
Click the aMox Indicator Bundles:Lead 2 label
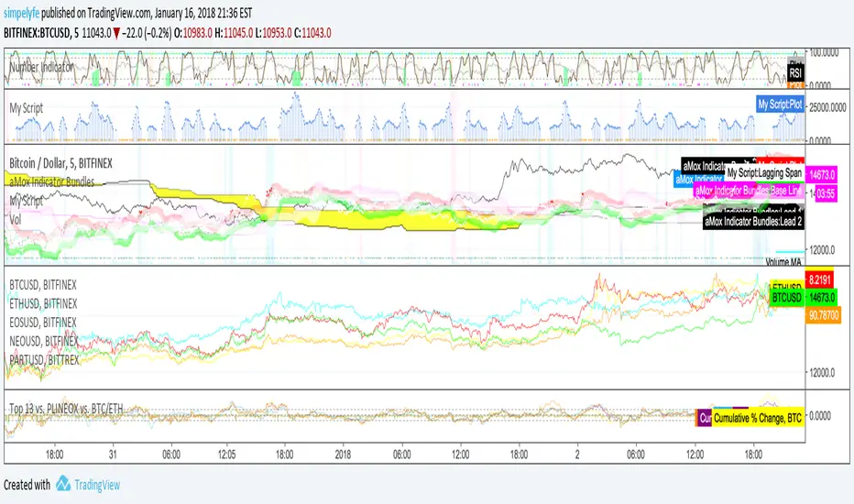click(753, 222)
